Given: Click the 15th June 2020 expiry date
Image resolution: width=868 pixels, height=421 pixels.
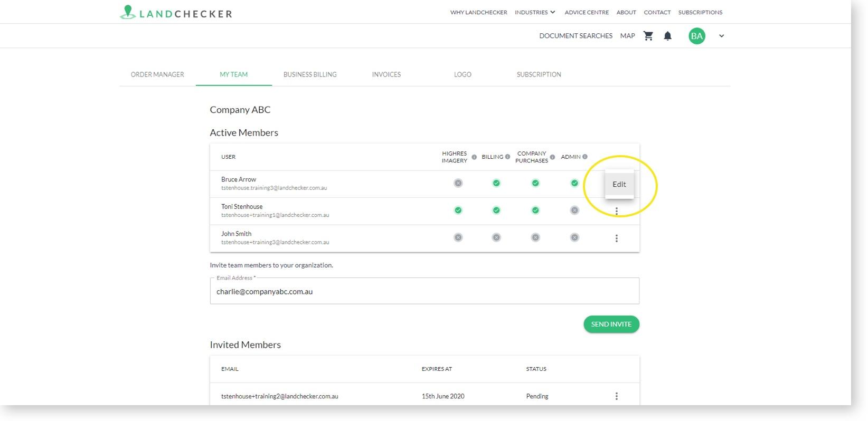Looking at the screenshot, I should coord(443,396).
